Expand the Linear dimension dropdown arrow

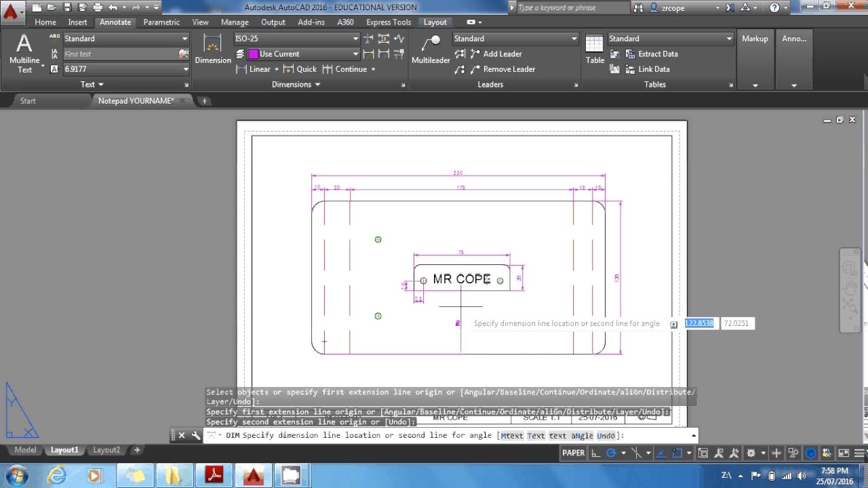[277, 69]
